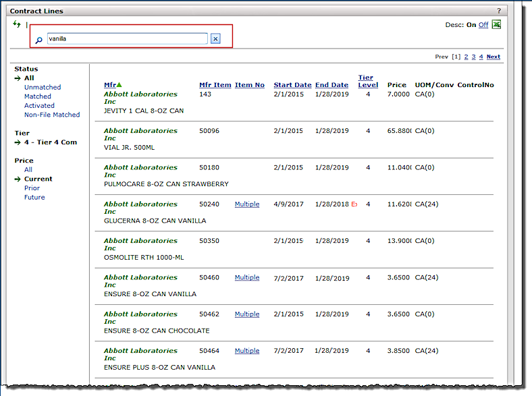
Task: Turn description display Off
Action: pyautogui.click(x=483, y=25)
